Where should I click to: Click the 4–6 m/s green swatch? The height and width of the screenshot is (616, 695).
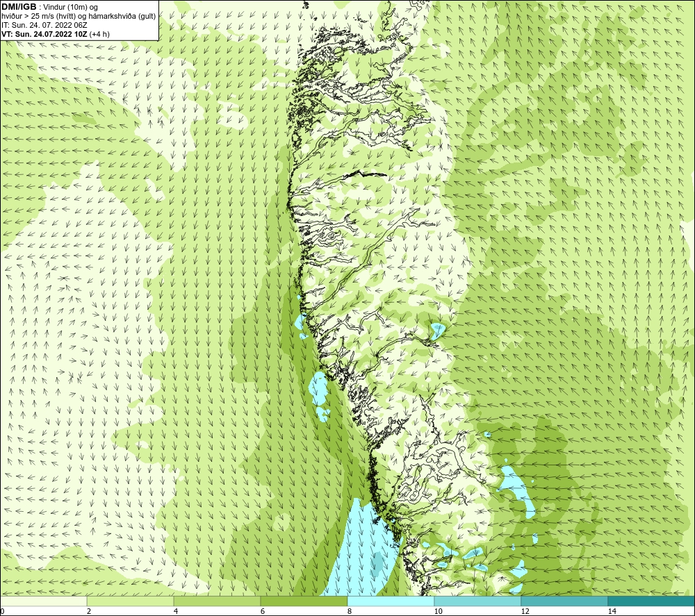pyautogui.click(x=217, y=601)
